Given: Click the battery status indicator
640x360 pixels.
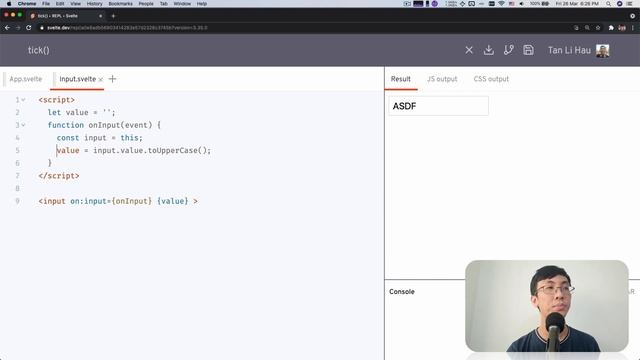Looking at the screenshot, I should 539,4.
